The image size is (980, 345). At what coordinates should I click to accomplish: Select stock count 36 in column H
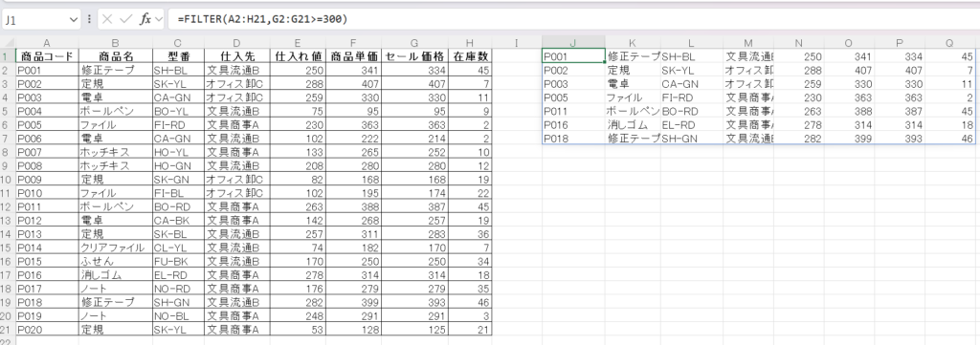pyautogui.click(x=470, y=234)
